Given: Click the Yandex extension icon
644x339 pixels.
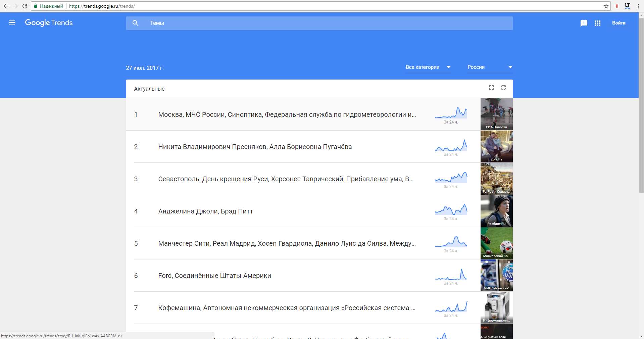Looking at the screenshot, I should (617, 6).
